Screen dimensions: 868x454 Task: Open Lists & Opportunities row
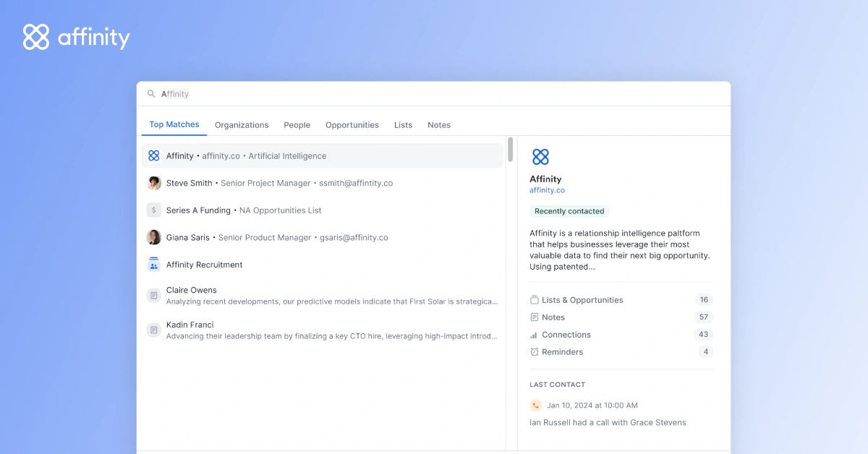tap(621, 300)
